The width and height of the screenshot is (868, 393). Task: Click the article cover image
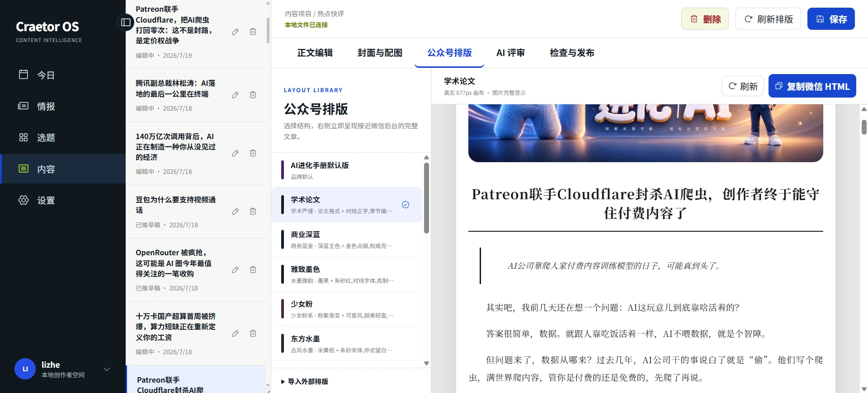[x=646, y=133]
